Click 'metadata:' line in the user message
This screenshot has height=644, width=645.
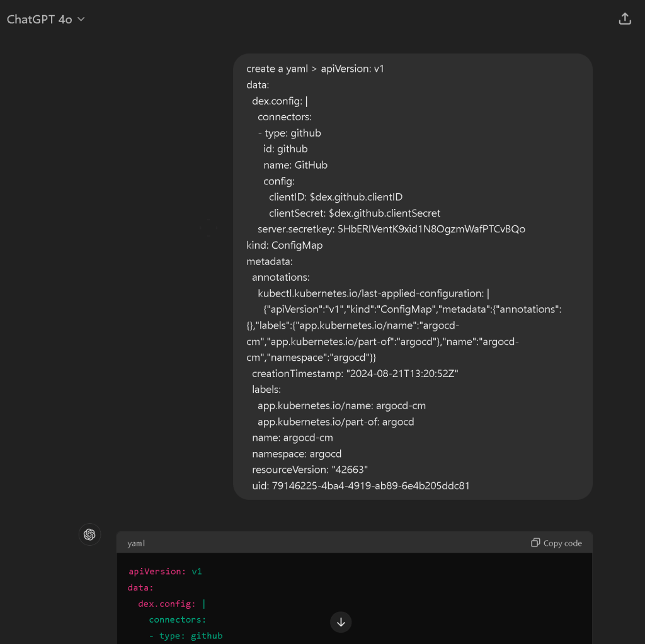[270, 261]
